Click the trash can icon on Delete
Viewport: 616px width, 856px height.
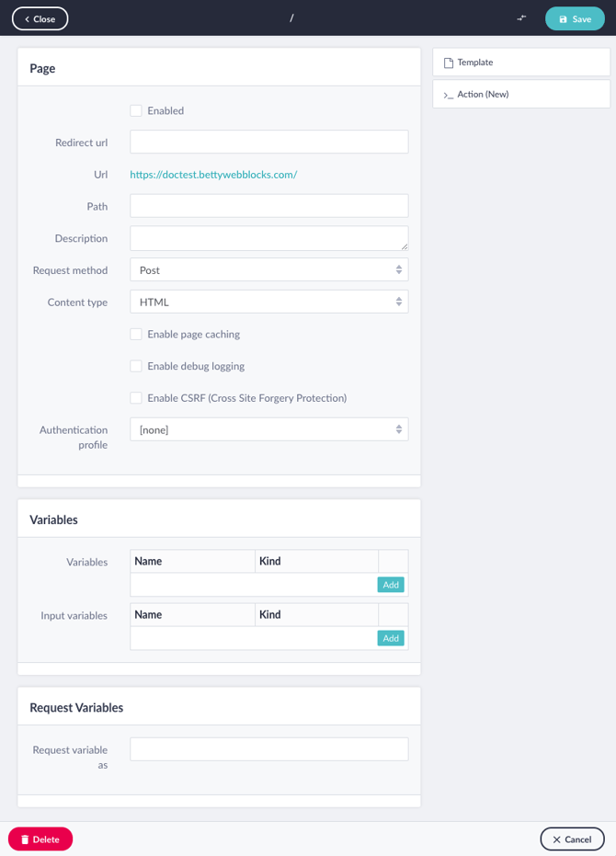[x=25, y=839]
